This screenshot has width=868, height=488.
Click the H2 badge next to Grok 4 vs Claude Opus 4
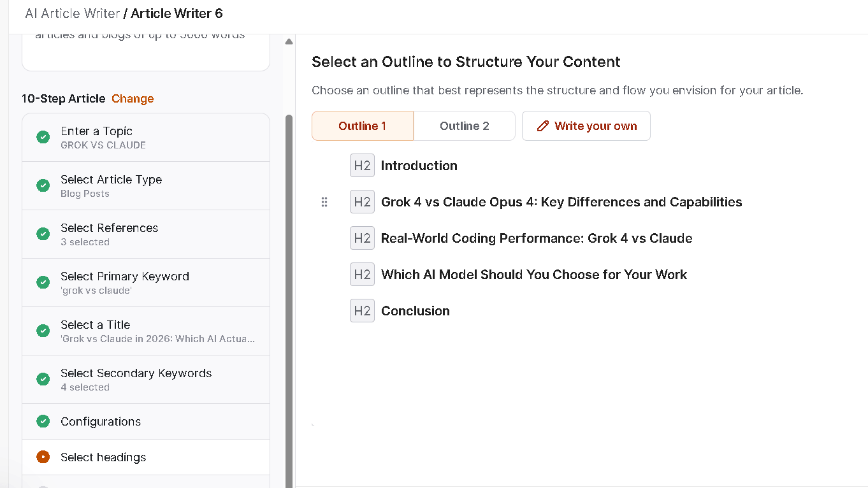(x=362, y=202)
